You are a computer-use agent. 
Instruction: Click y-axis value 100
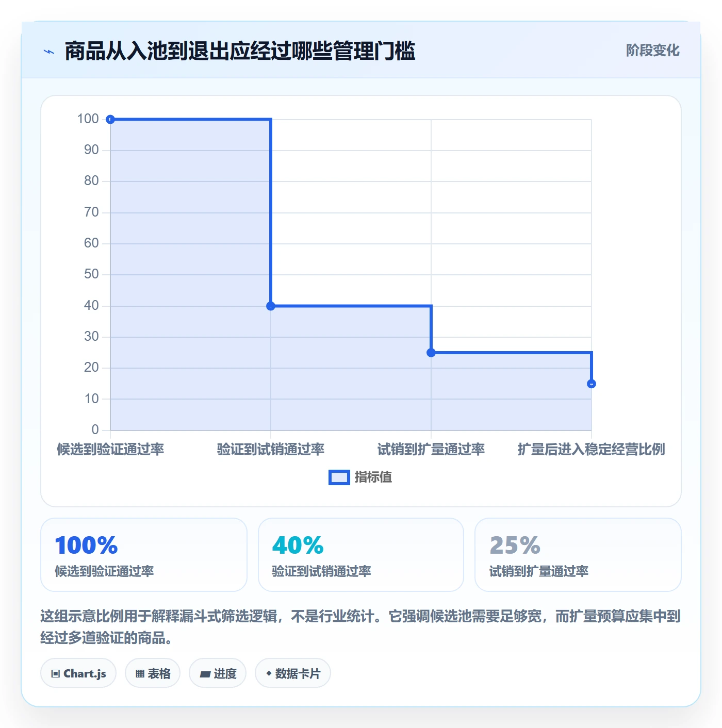(88, 119)
